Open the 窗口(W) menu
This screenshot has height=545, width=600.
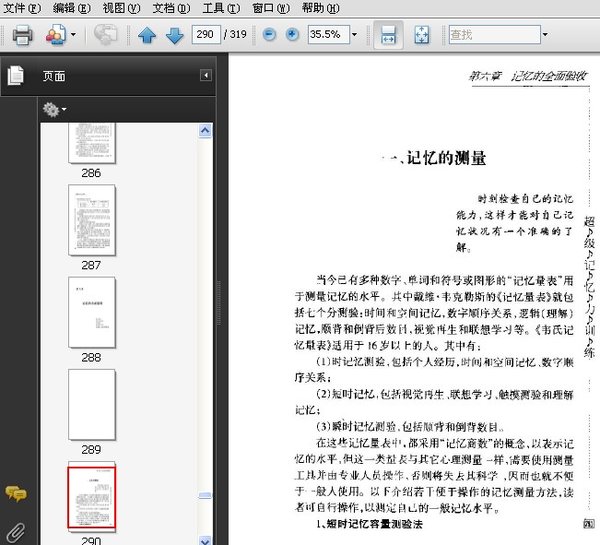(x=271, y=8)
